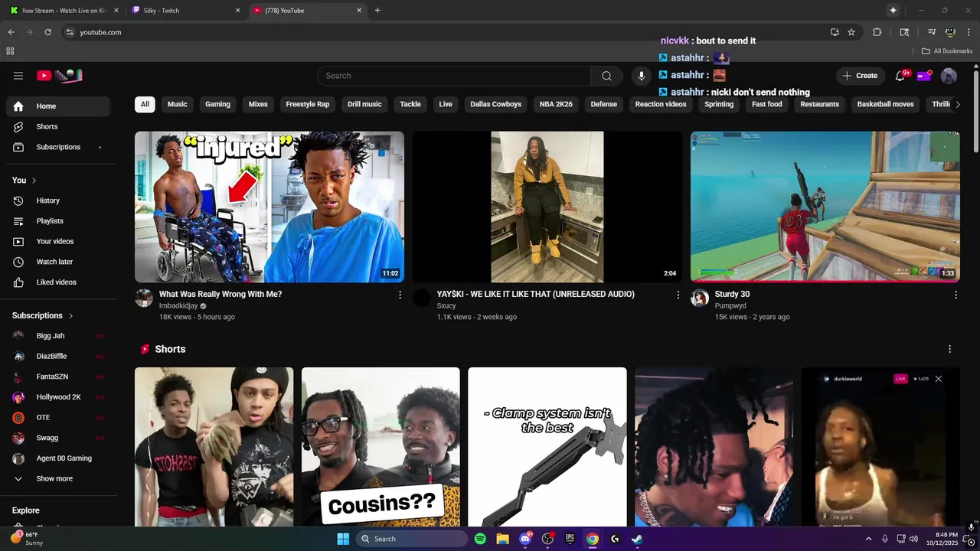The height and width of the screenshot is (551, 980).
Task: Expand the You section chevron
Action: point(34,181)
